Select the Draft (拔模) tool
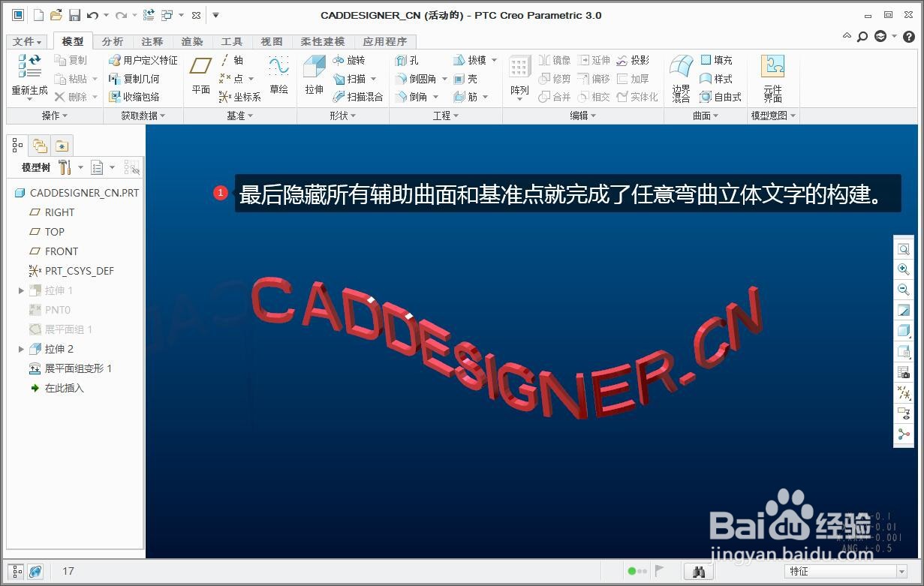The image size is (924, 586). (469, 60)
